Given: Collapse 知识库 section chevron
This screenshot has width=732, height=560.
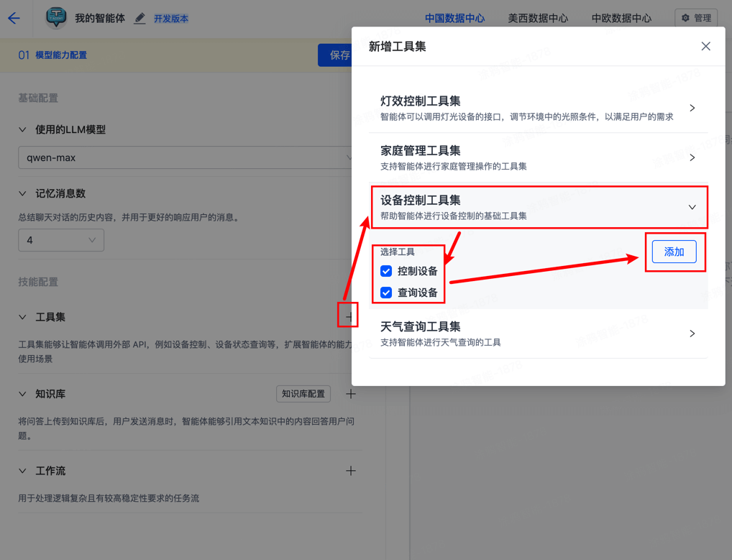Looking at the screenshot, I should tap(22, 394).
